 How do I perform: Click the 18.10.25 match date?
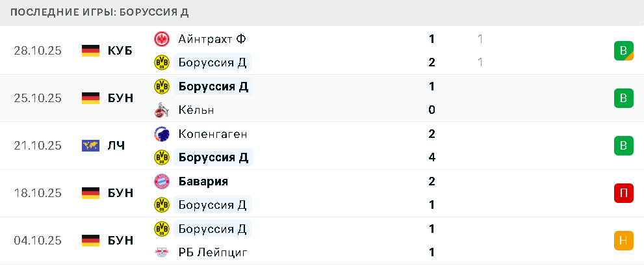pos(38,193)
